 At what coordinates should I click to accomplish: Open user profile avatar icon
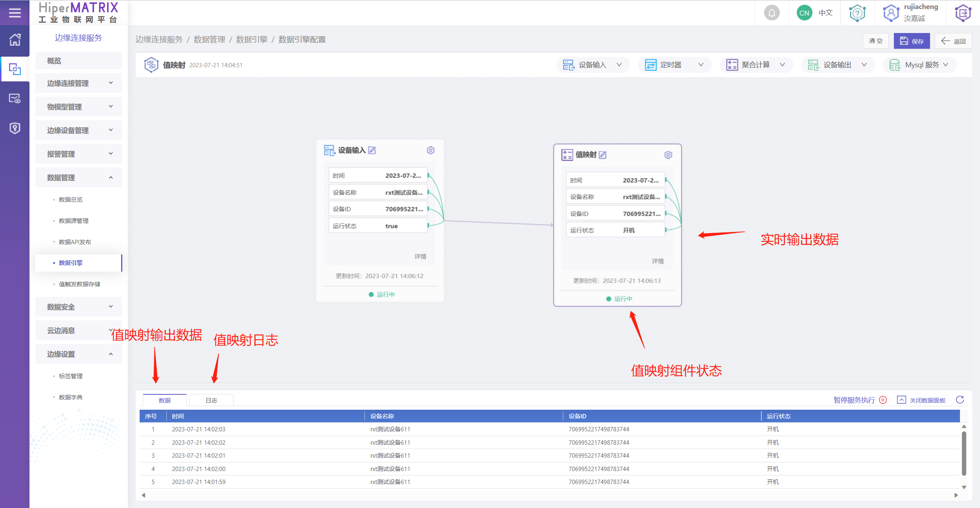[x=891, y=13]
